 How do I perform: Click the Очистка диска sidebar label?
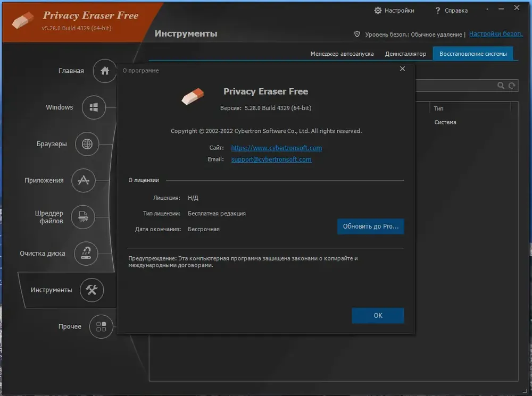[43, 253]
